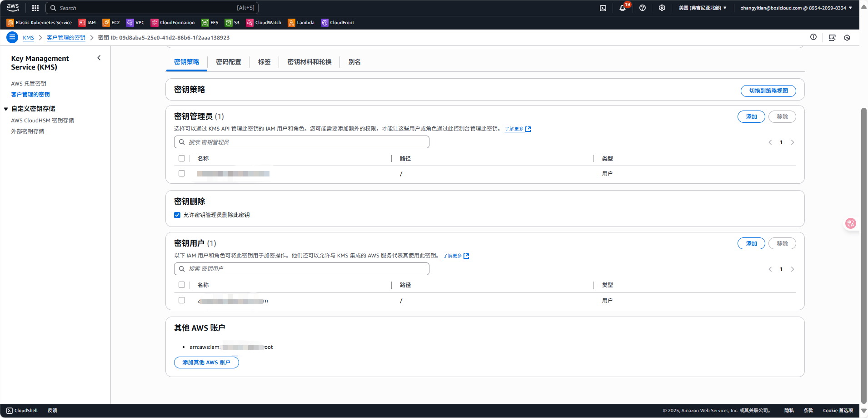Open the settings gear icon

pyautogui.click(x=662, y=8)
